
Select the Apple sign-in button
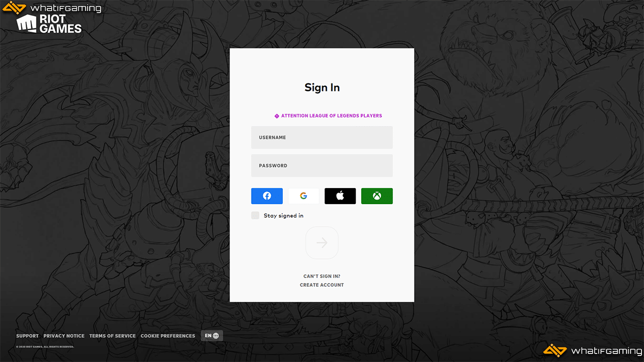click(x=340, y=196)
